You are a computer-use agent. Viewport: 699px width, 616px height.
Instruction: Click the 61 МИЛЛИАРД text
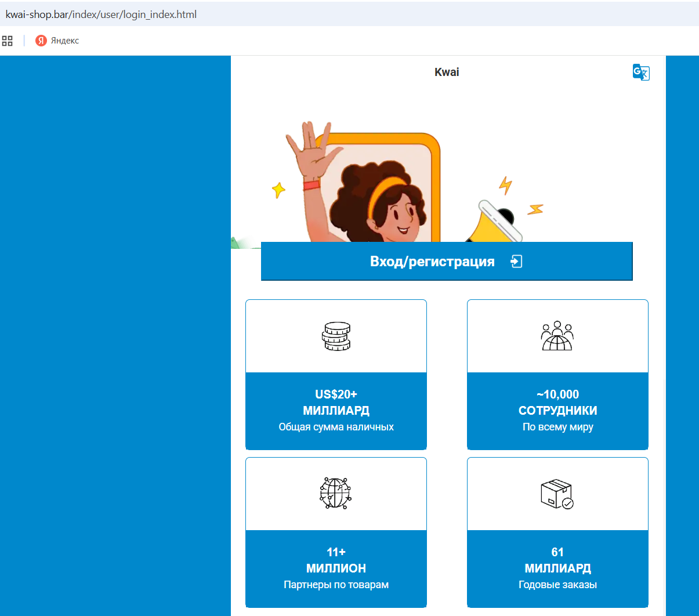point(558,560)
